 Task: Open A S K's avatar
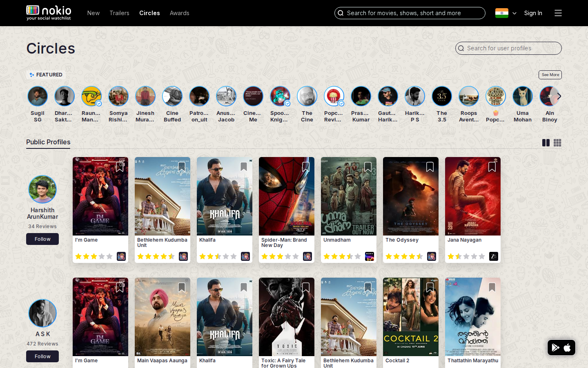pos(42,313)
